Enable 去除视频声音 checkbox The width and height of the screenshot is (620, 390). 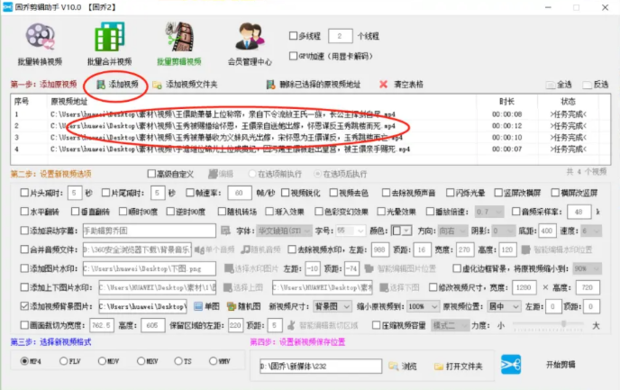tap(386, 193)
